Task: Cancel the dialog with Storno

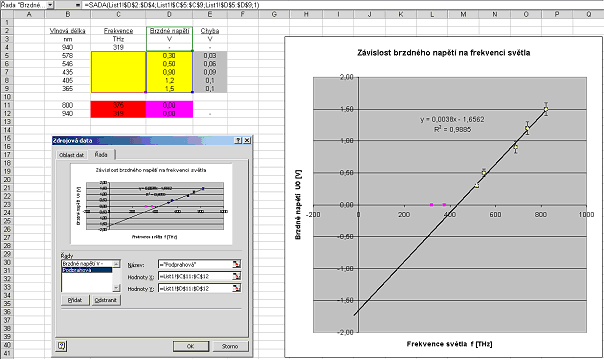Action: pyautogui.click(x=230, y=346)
